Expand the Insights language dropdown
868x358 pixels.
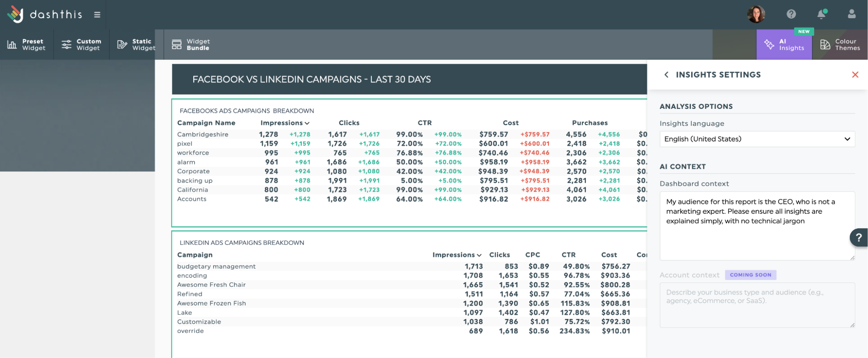click(757, 139)
